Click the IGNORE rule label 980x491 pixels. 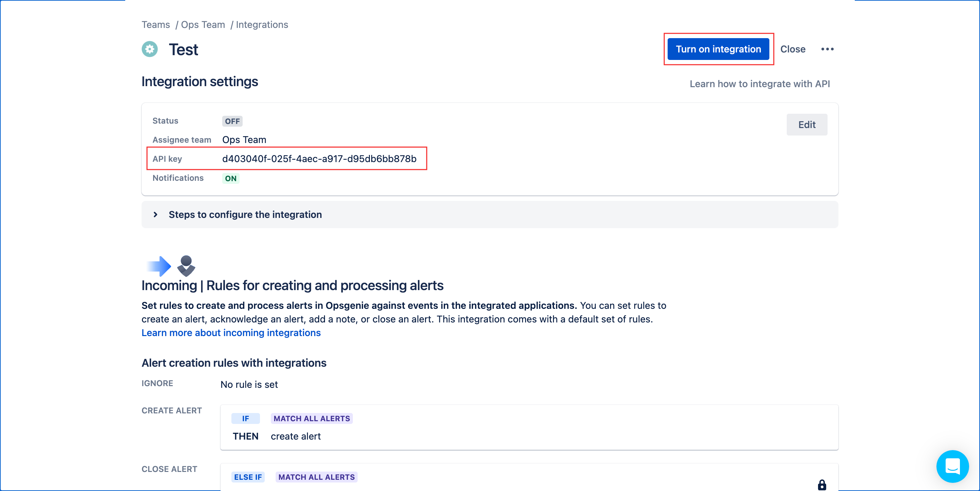[157, 383]
